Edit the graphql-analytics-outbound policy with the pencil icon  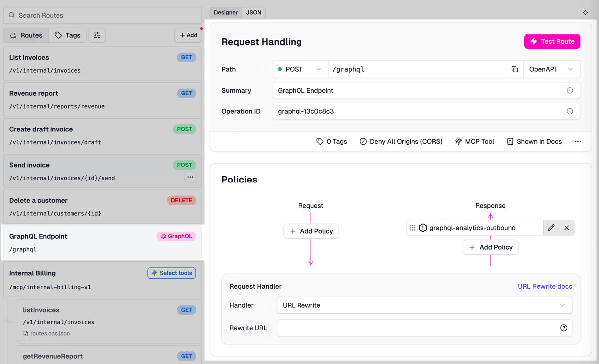pyautogui.click(x=551, y=228)
